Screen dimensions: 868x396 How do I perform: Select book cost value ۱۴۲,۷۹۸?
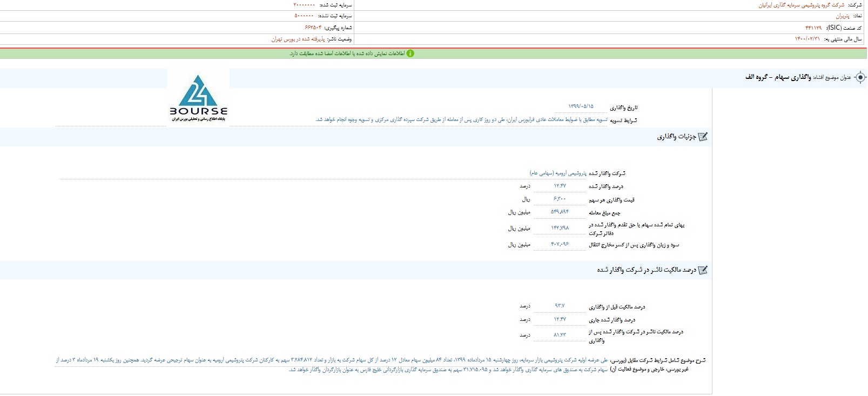click(x=560, y=228)
